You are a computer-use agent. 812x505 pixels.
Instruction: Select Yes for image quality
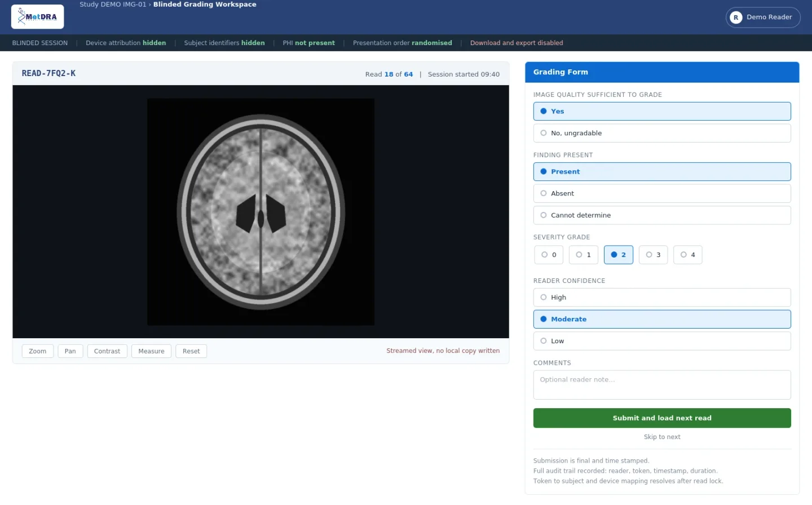[662, 111]
